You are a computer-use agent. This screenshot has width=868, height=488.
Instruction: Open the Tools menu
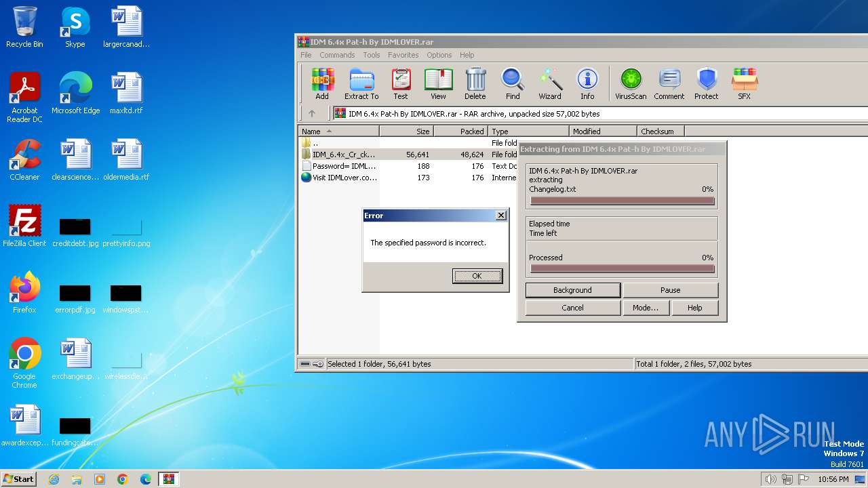(372, 55)
